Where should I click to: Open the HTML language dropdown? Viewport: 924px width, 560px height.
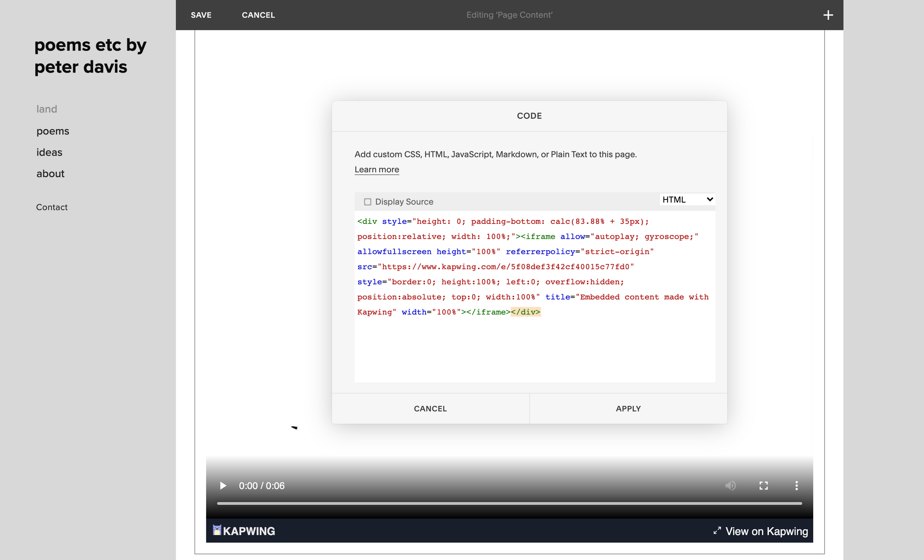coord(687,199)
